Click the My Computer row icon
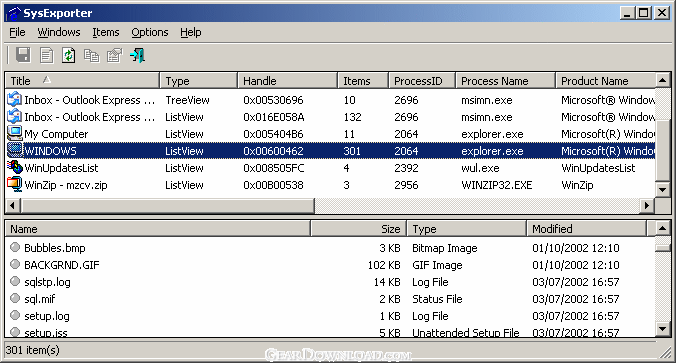676x363 pixels. 14,134
